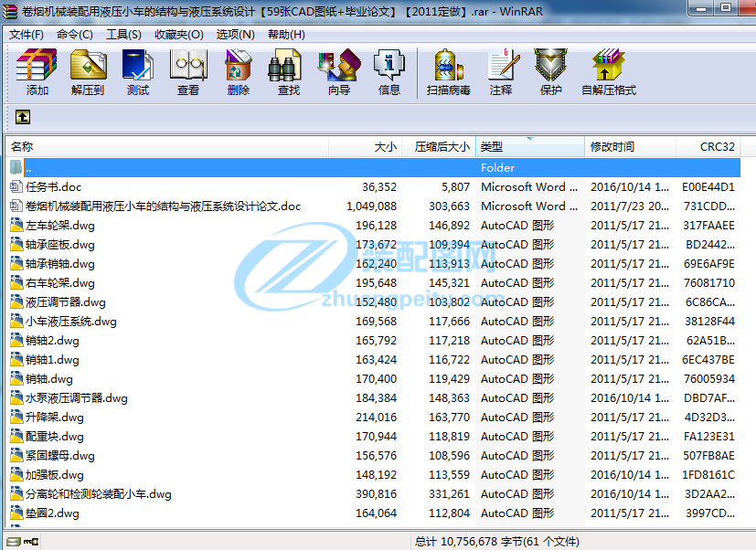
Task: Open the 查找 (Find) binoculars tool
Action: click(x=288, y=71)
